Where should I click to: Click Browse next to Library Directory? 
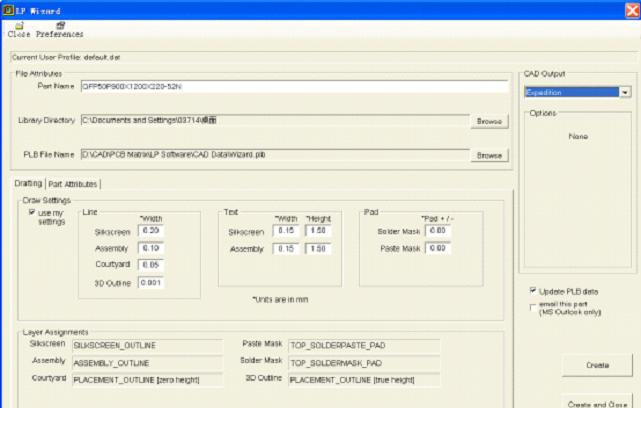(x=489, y=121)
